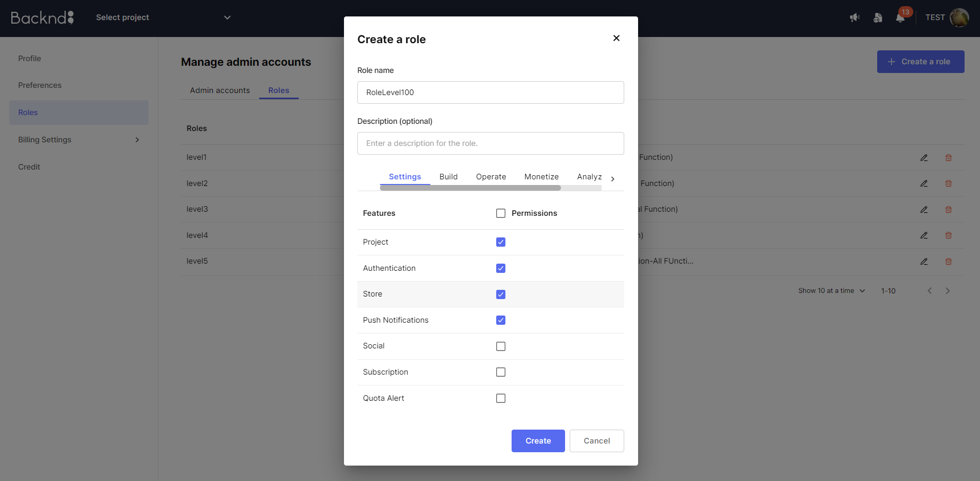Focus the Description input field
Viewport: 980px width, 481px height.
tap(491, 143)
